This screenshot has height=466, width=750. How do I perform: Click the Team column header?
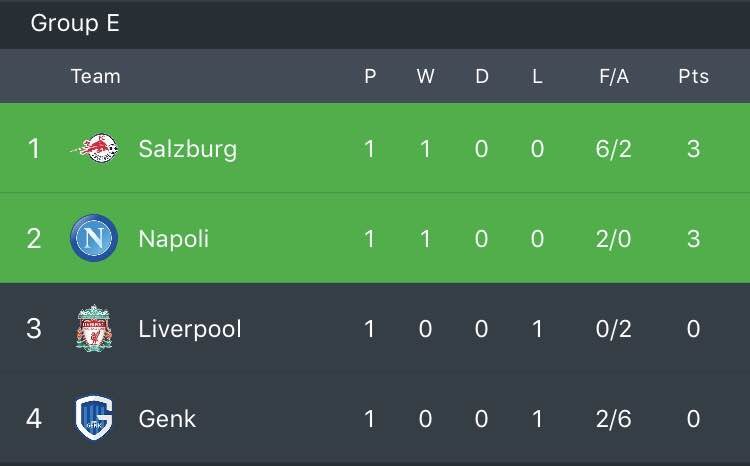click(96, 76)
